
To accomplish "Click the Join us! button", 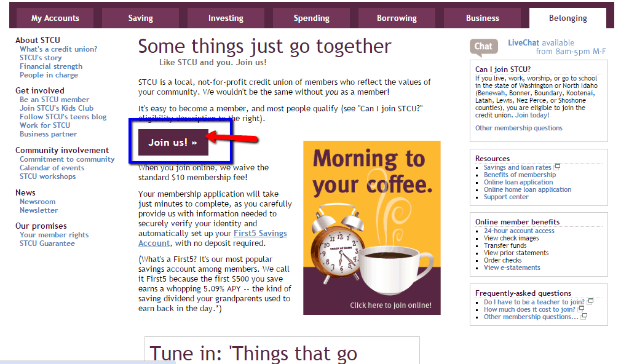I will coord(173,143).
